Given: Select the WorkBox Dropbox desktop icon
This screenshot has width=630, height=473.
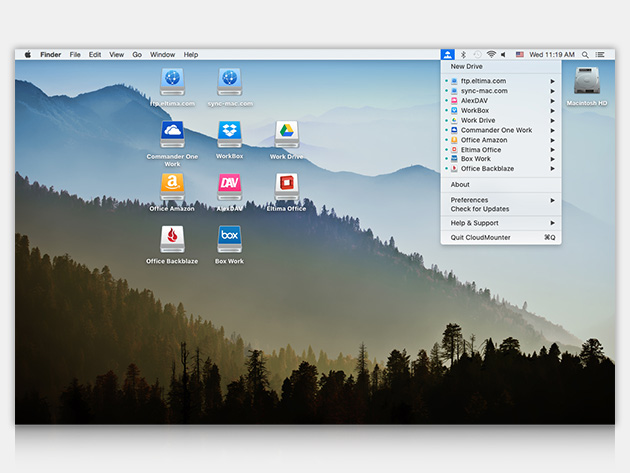Looking at the screenshot, I should tap(230, 134).
